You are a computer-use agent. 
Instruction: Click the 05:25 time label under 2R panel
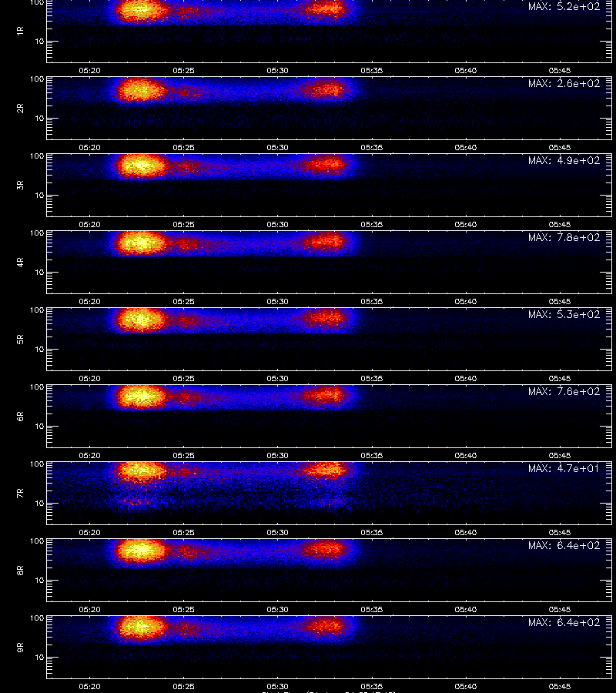tap(183, 147)
